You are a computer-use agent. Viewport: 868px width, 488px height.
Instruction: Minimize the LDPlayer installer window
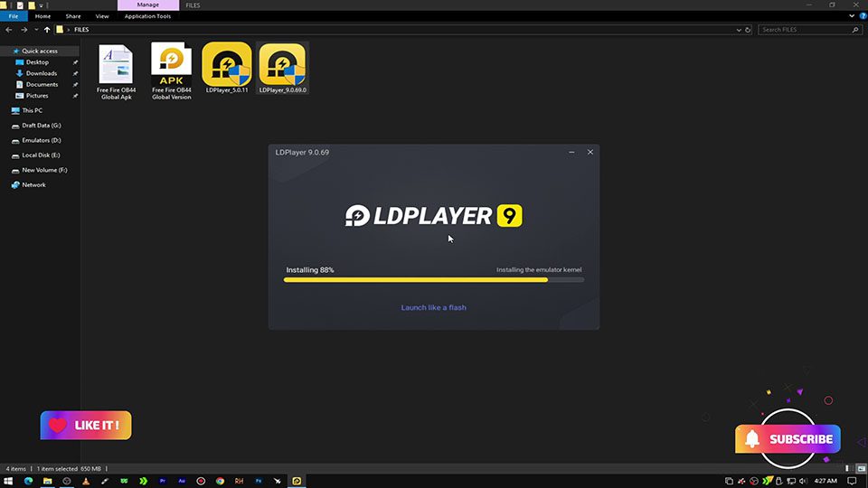tap(571, 152)
